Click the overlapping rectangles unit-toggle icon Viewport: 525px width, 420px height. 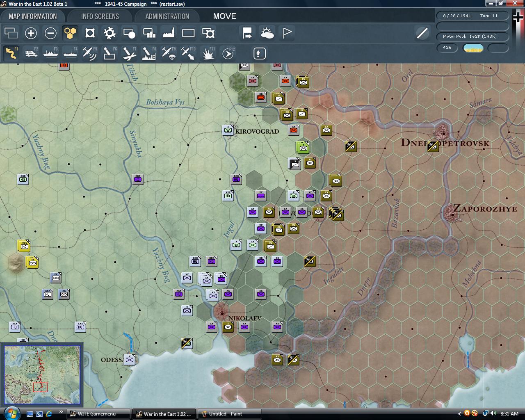tap(11, 33)
